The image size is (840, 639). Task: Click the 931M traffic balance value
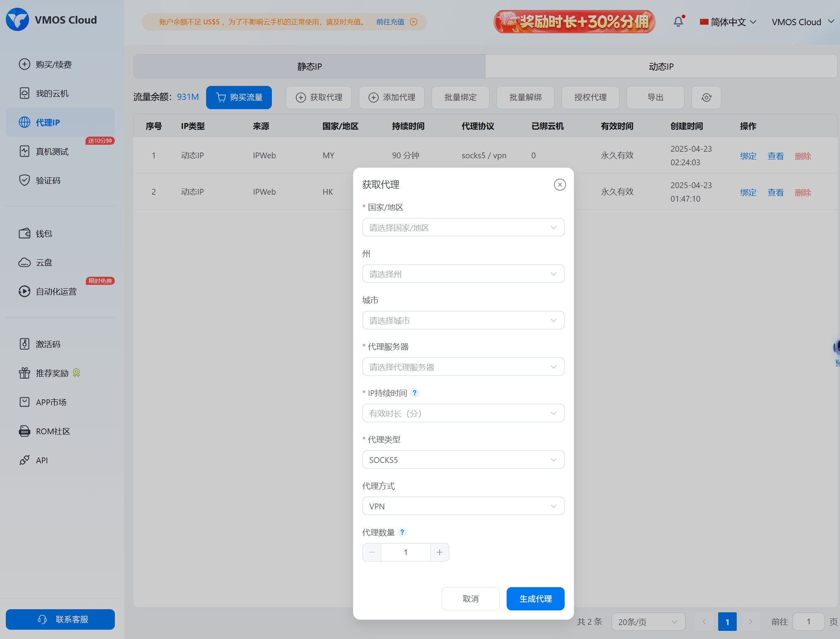[x=188, y=97]
